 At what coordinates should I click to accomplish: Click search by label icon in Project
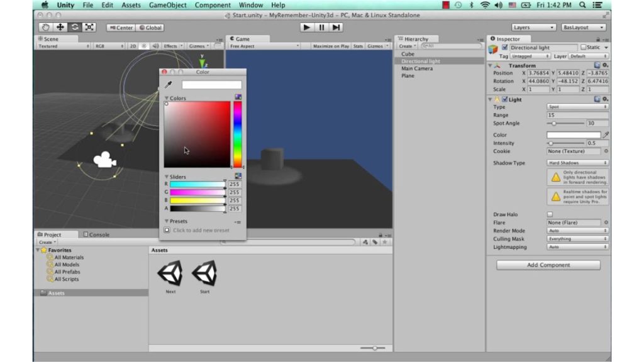(x=375, y=242)
